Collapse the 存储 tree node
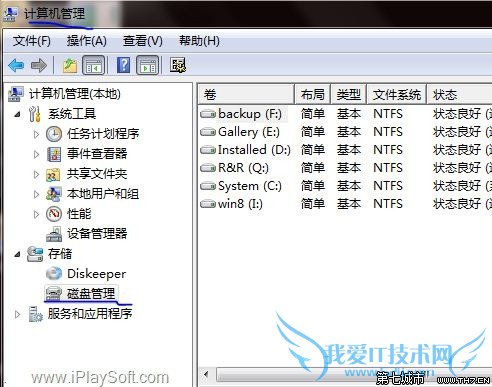492x387 pixels. click(x=17, y=255)
